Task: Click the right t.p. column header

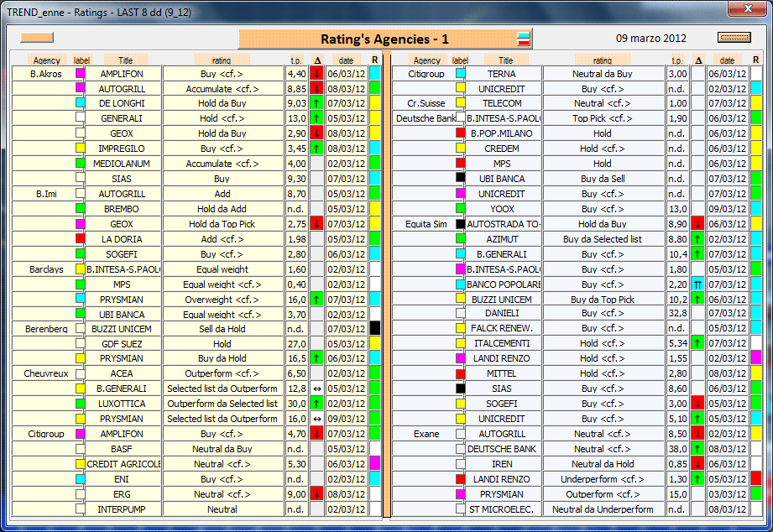Action: click(677, 60)
